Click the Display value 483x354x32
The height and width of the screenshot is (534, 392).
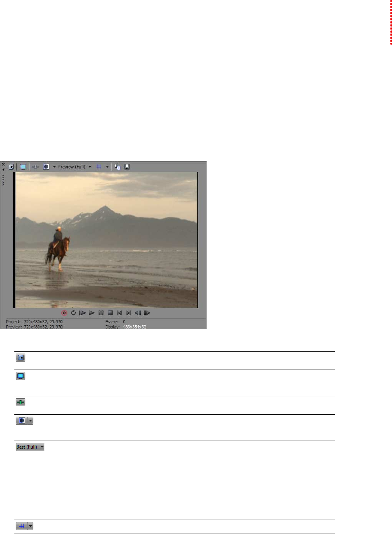[x=135, y=327]
